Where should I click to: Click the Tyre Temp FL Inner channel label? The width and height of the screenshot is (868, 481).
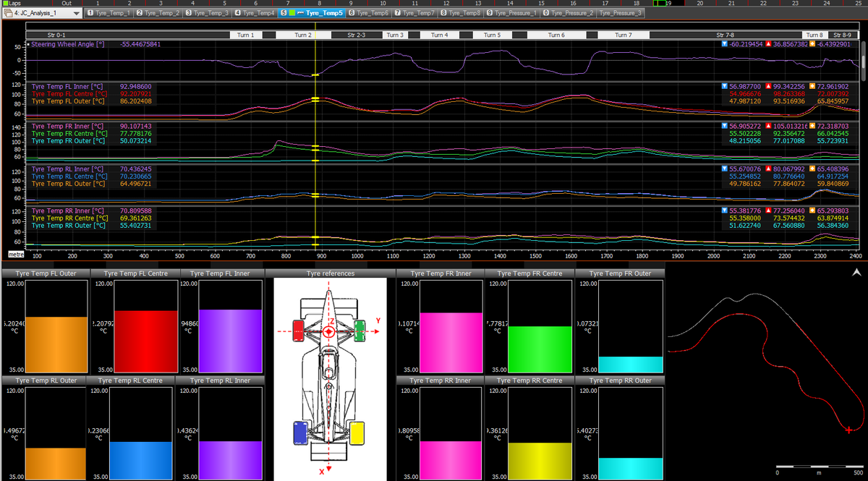(x=68, y=86)
